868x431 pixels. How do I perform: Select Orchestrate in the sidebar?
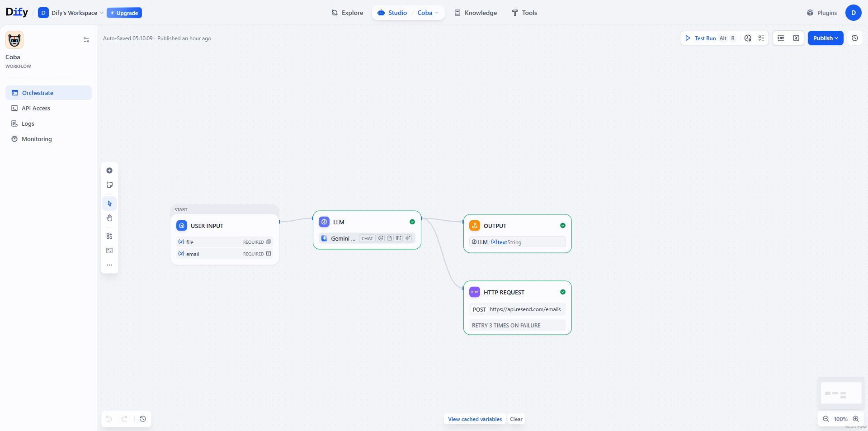coord(48,93)
